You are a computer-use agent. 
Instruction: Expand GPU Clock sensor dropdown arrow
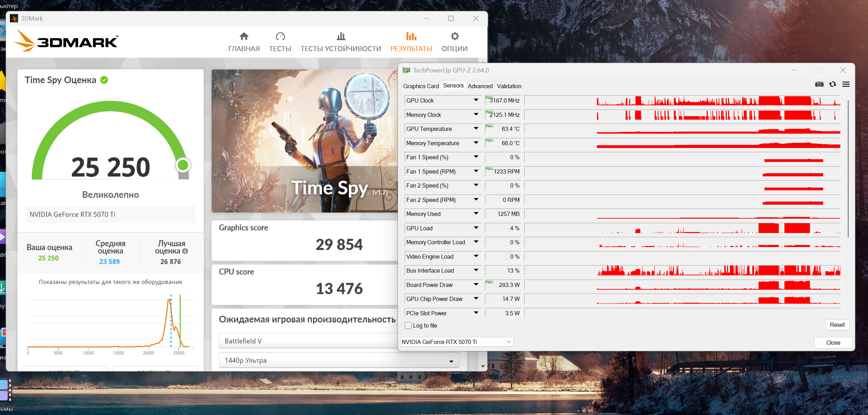pos(476,100)
